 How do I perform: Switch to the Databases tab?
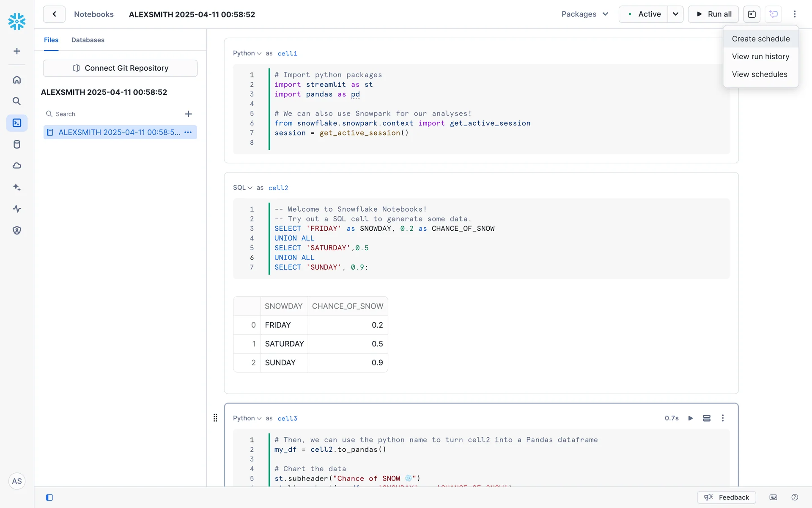coord(88,40)
